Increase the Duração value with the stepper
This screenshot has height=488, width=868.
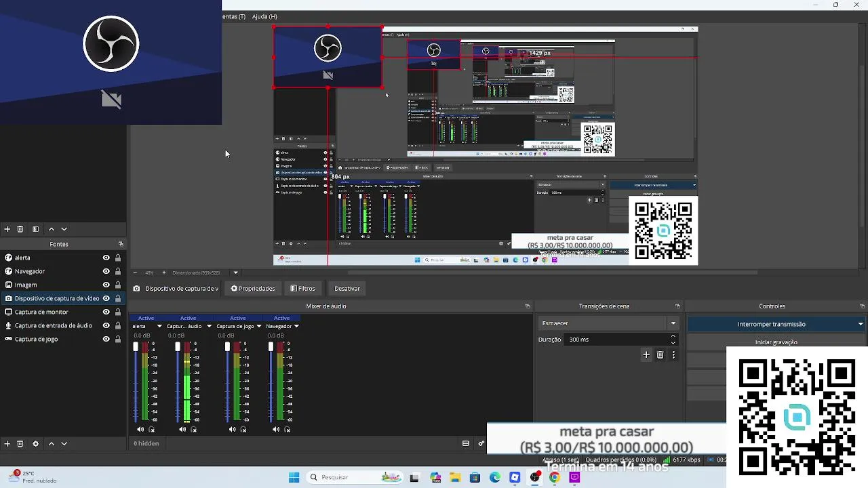(673, 336)
